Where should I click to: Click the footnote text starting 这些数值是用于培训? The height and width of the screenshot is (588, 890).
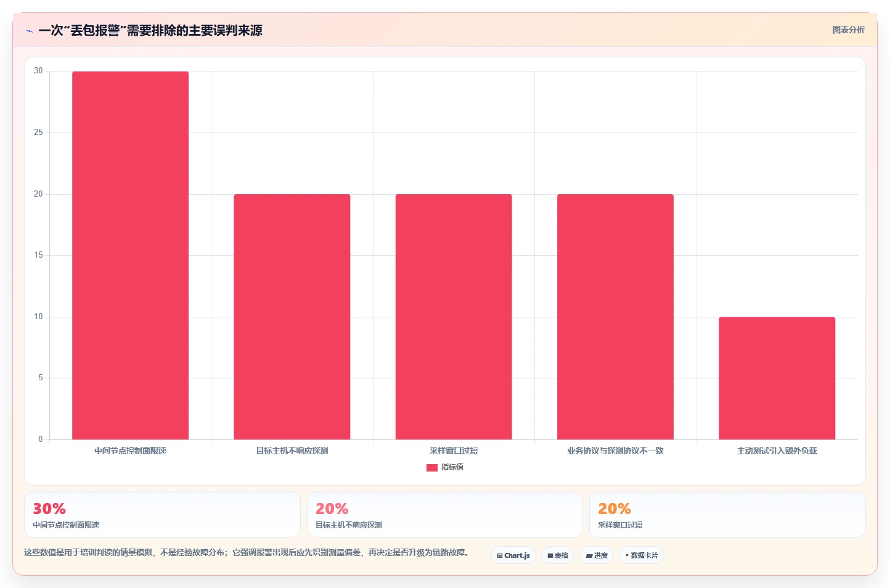247,553
